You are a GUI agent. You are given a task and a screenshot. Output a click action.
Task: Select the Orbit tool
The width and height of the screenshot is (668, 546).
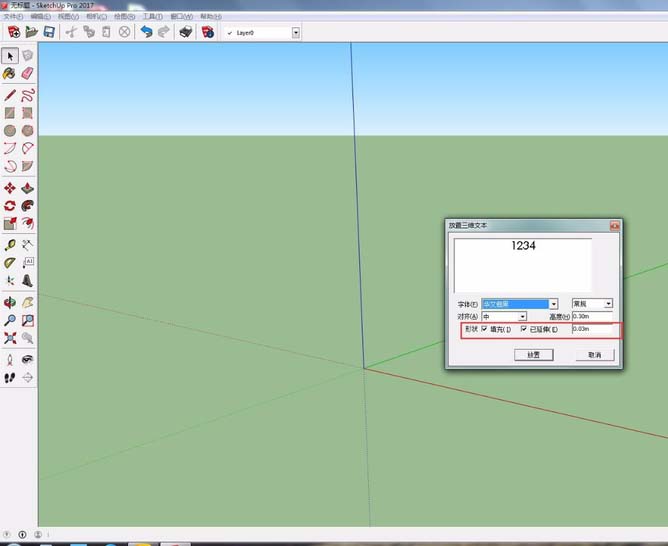(10, 302)
